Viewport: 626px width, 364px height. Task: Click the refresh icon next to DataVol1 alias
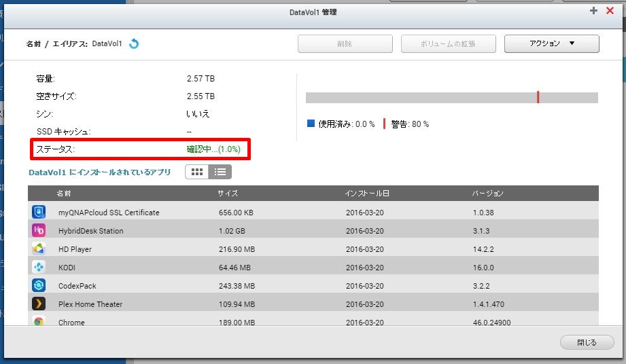click(134, 43)
